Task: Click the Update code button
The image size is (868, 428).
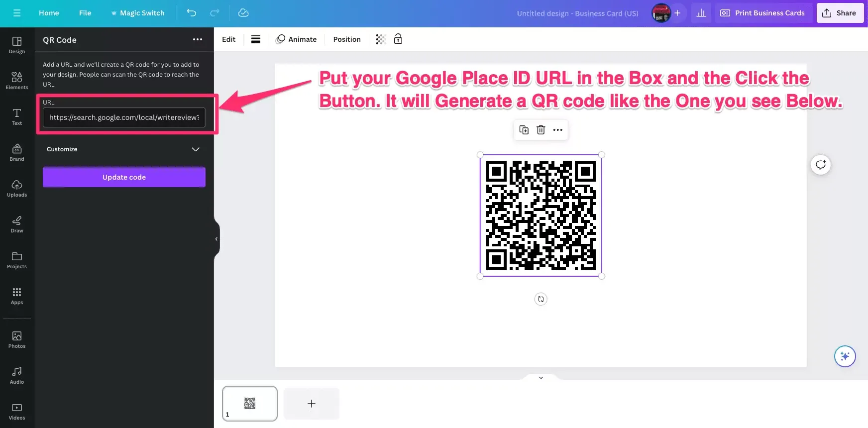Action: point(124,177)
